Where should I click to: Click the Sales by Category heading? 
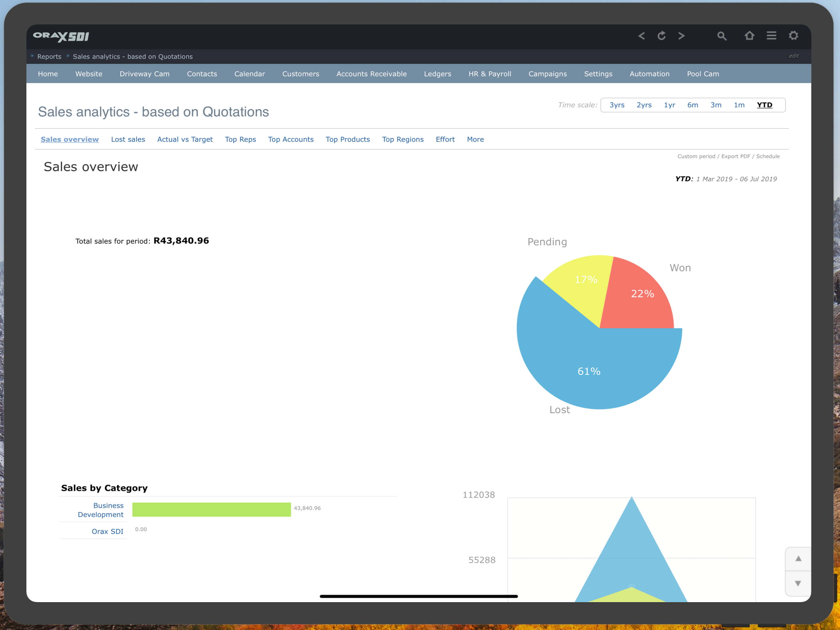[x=105, y=488]
